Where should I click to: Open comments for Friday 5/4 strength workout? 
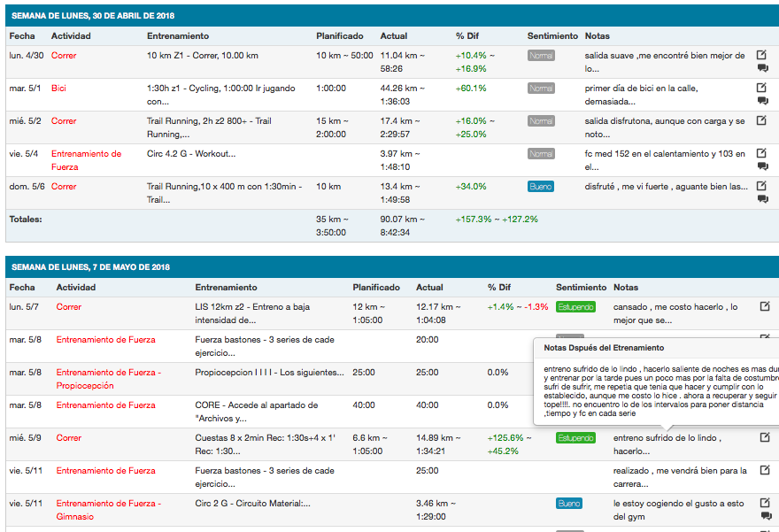[x=762, y=166]
